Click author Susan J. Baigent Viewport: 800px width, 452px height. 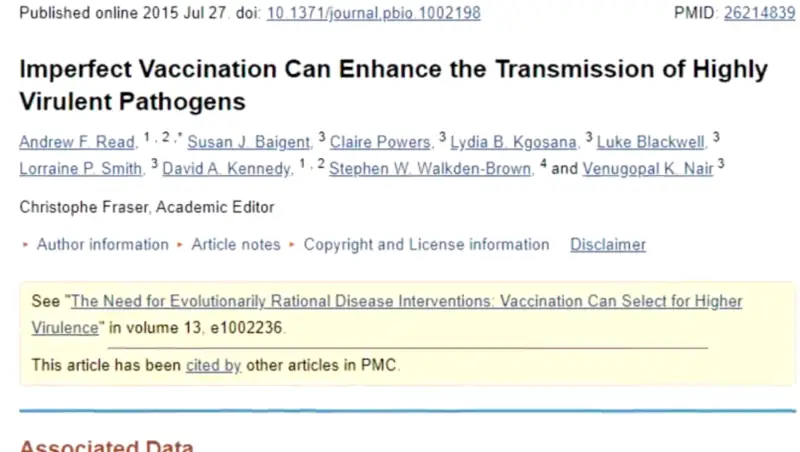pyautogui.click(x=250, y=142)
